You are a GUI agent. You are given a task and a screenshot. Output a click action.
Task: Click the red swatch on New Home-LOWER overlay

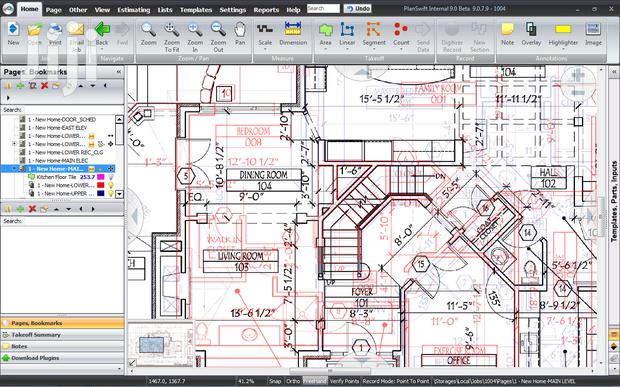pyautogui.click(x=101, y=185)
